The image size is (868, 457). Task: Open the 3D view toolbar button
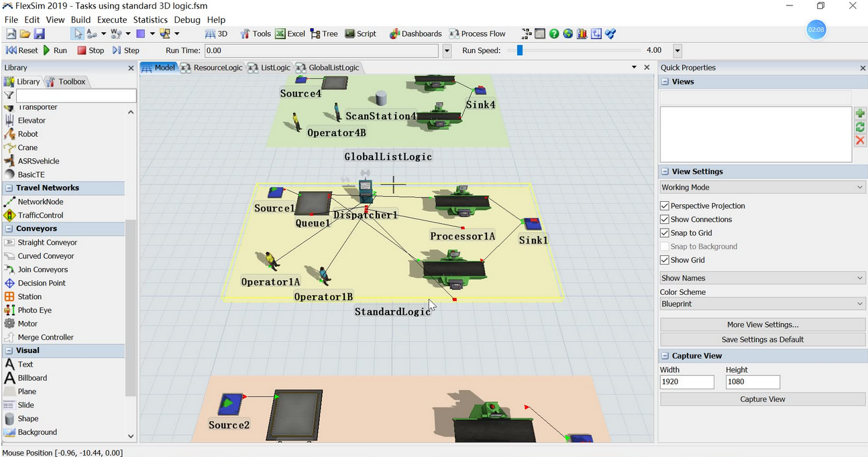216,34
